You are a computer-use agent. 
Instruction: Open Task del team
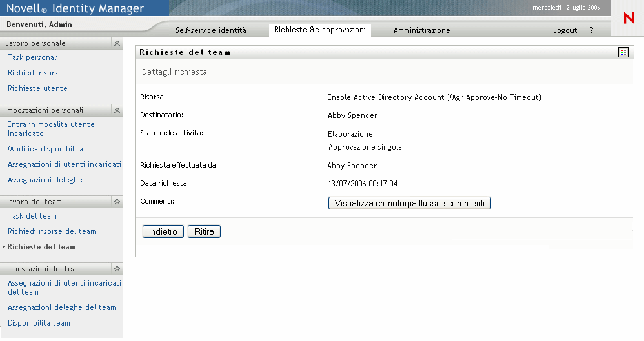pos(32,216)
